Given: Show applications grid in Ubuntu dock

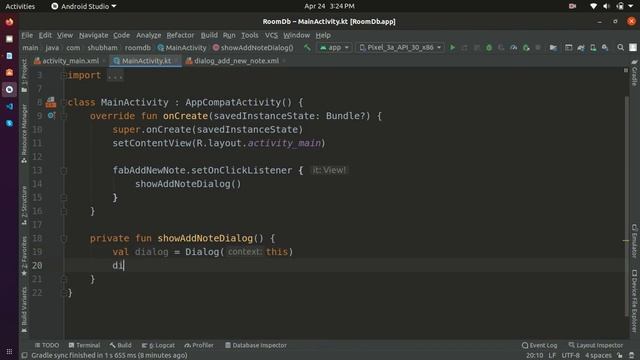Looking at the screenshot, I should (x=9, y=351).
